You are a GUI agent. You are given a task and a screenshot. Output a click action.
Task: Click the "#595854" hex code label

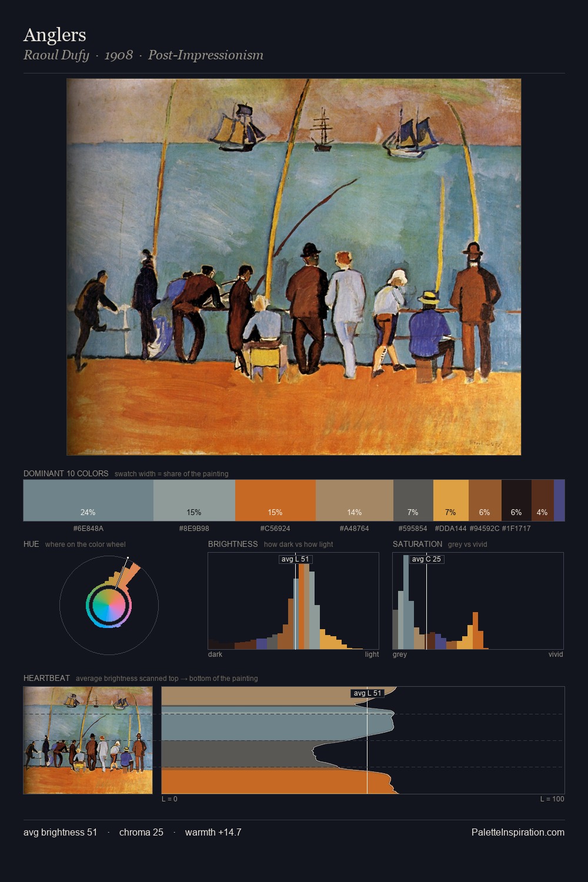[413, 529]
